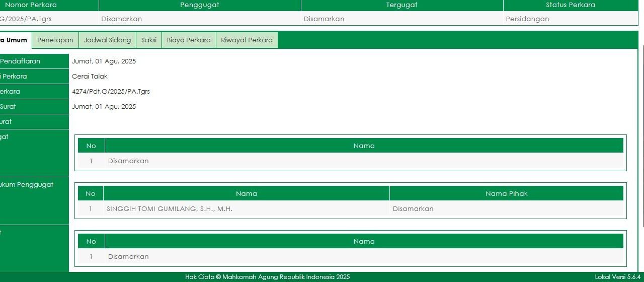Select the Cerai Talak case type value
Viewport: 644px width, 282px height.
pos(90,77)
